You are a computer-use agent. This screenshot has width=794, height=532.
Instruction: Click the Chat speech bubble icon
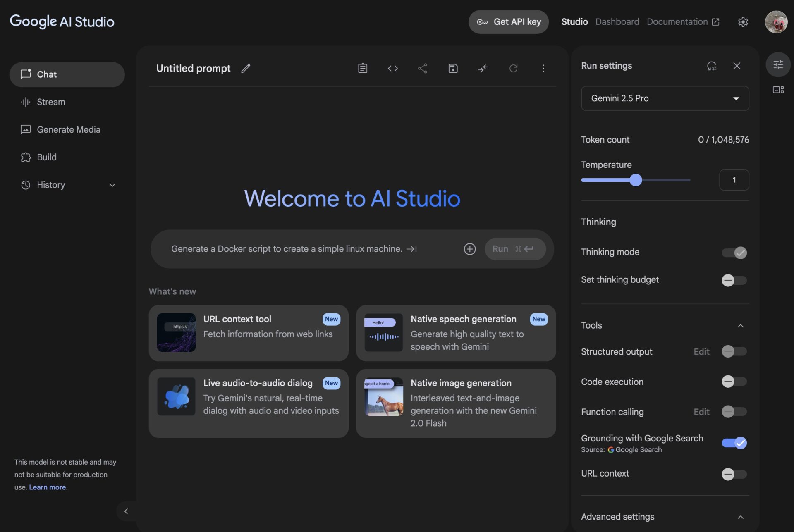tap(26, 74)
